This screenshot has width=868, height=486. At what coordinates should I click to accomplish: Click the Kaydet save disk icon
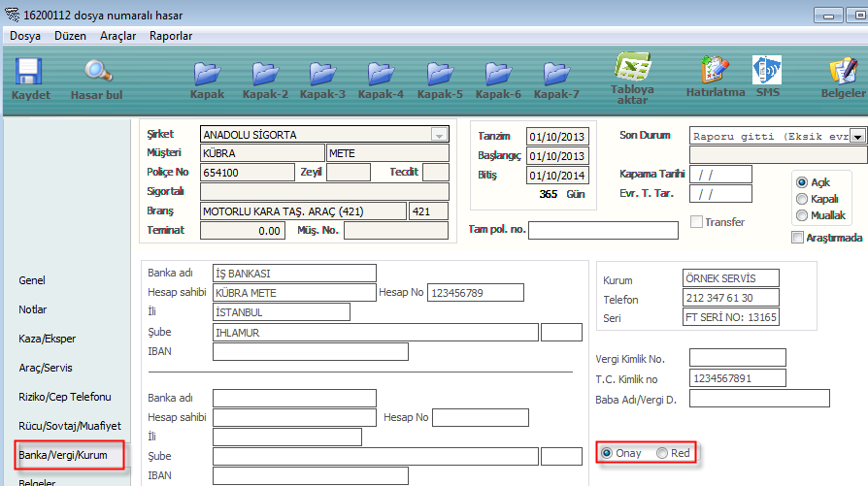(x=30, y=74)
